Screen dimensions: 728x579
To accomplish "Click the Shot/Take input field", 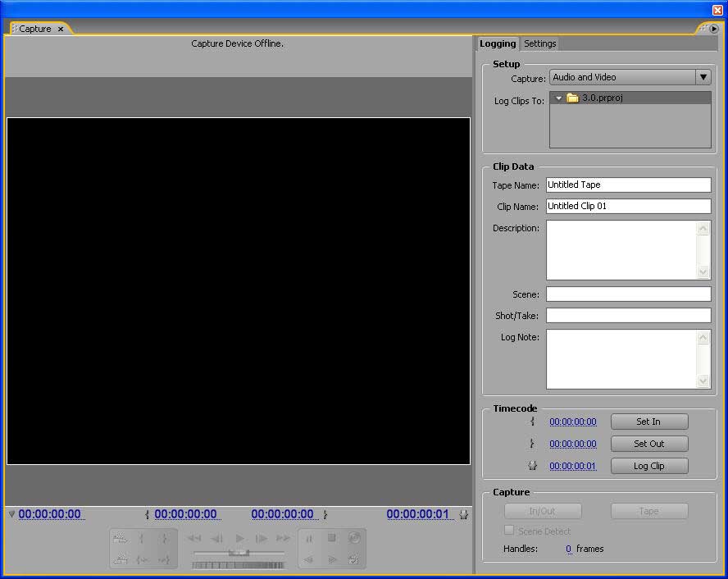I will 628,315.
